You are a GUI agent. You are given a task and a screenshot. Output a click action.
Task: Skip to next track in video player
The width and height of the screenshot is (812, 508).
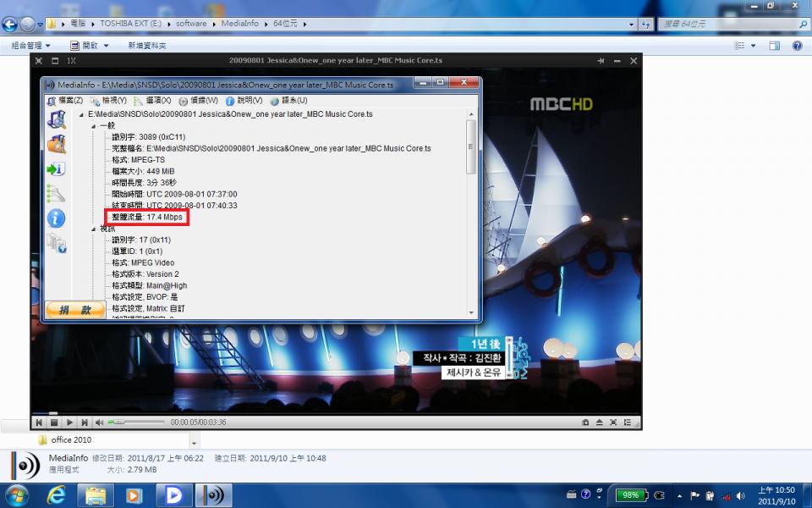pyautogui.click(x=85, y=422)
